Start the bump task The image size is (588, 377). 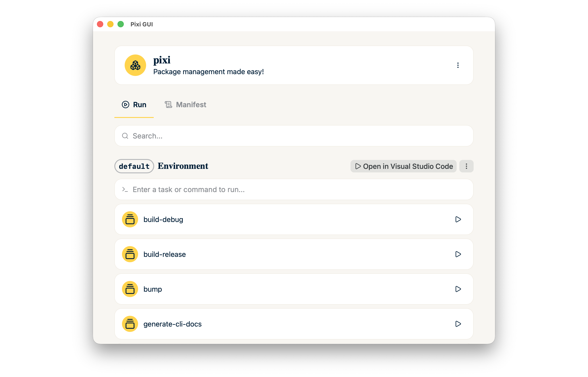click(458, 289)
